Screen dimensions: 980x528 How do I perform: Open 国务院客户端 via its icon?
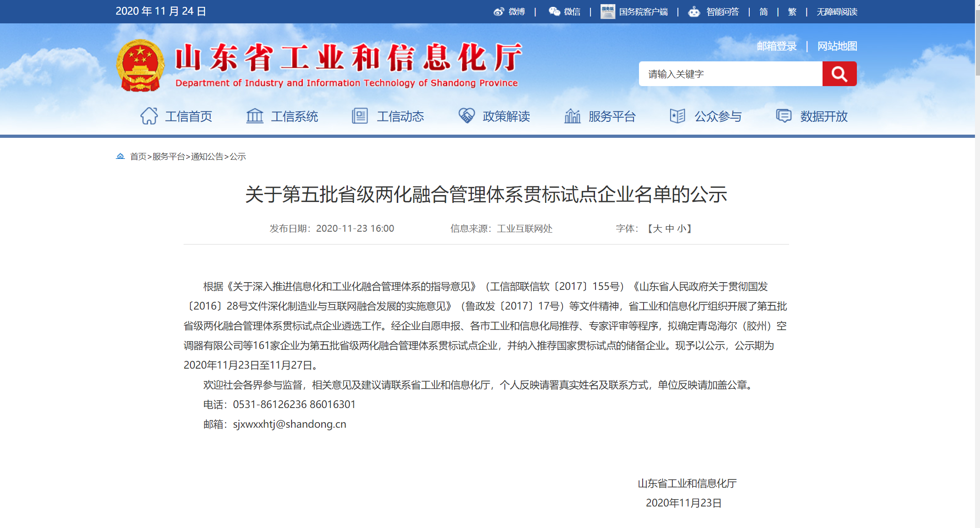point(608,11)
